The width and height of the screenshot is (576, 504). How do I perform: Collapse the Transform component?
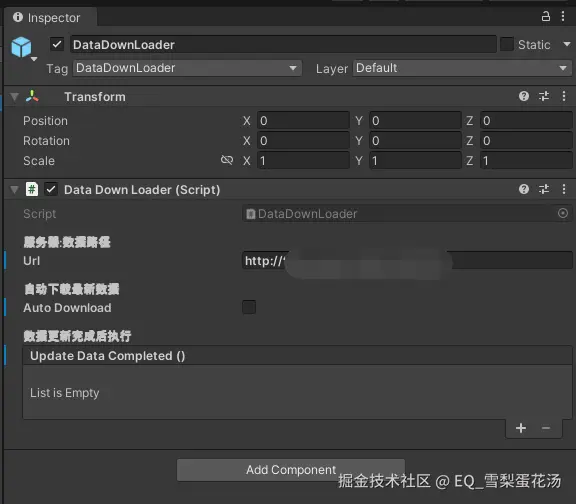pyautogui.click(x=14, y=97)
